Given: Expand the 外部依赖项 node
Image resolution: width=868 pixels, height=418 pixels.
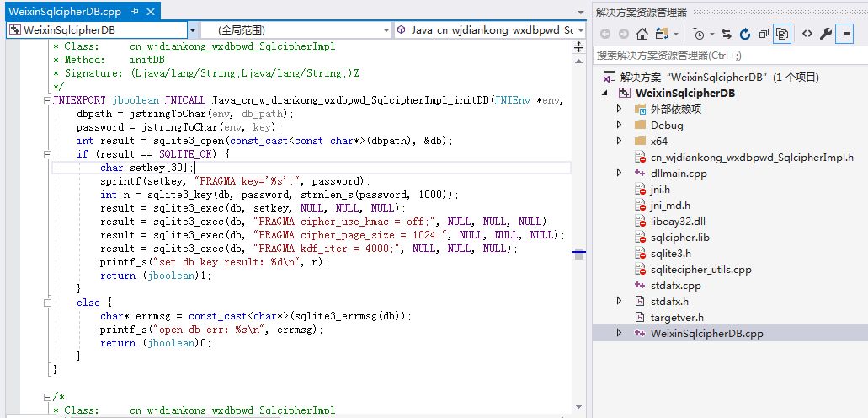Looking at the screenshot, I should [620, 109].
